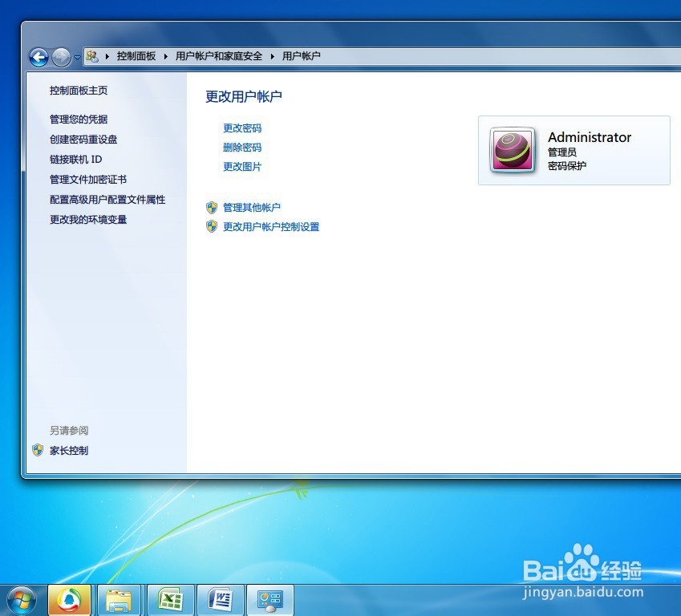The image size is (681, 616).
Task: Click the 更改用户帐户 heading
Action: 244,96
